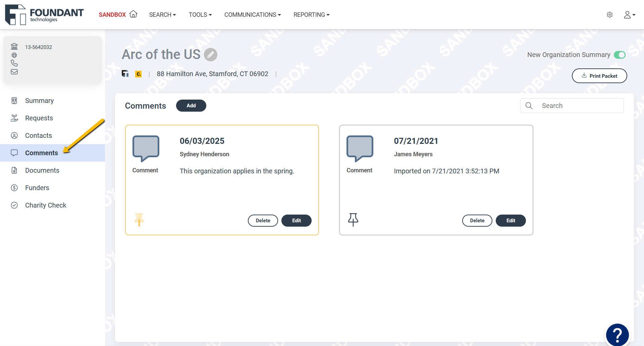Open the email envelope icon
Image resolution: width=644 pixels, height=346 pixels.
(x=14, y=72)
